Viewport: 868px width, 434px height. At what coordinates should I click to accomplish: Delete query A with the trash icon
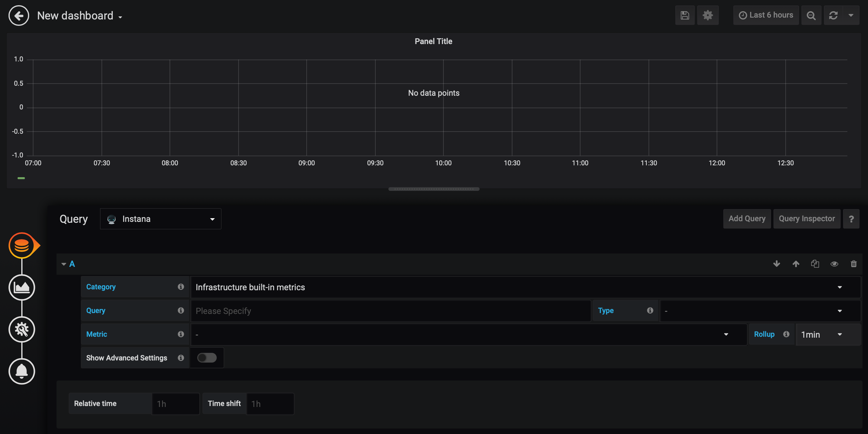point(853,264)
